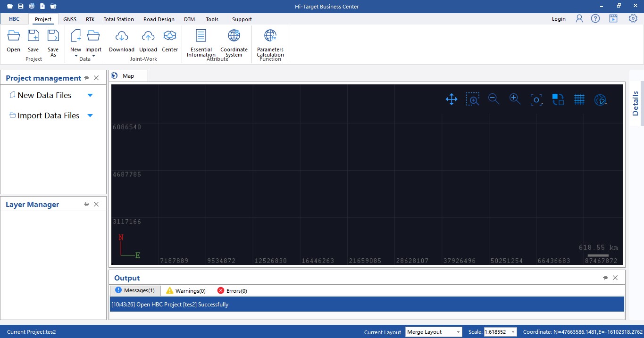Click the Current Project:tes2 status text

point(32,332)
